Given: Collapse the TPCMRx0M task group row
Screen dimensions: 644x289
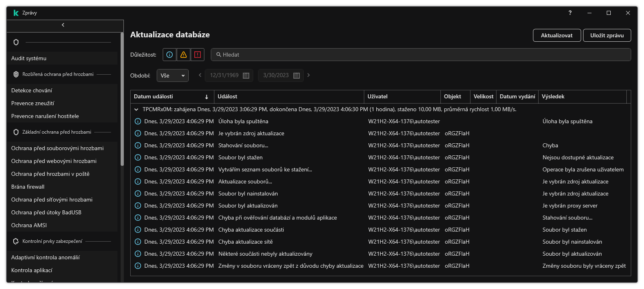Looking at the screenshot, I should pyautogui.click(x=136, y=109).
